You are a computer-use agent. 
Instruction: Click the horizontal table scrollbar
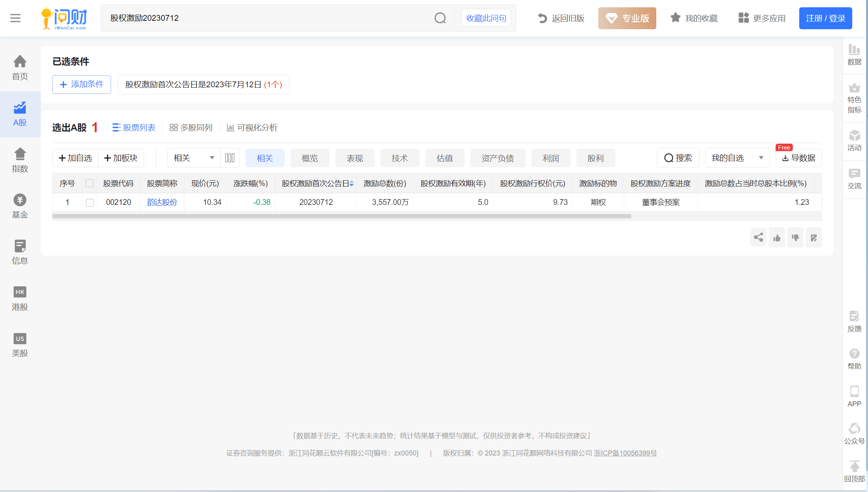[x=342, y=216]
